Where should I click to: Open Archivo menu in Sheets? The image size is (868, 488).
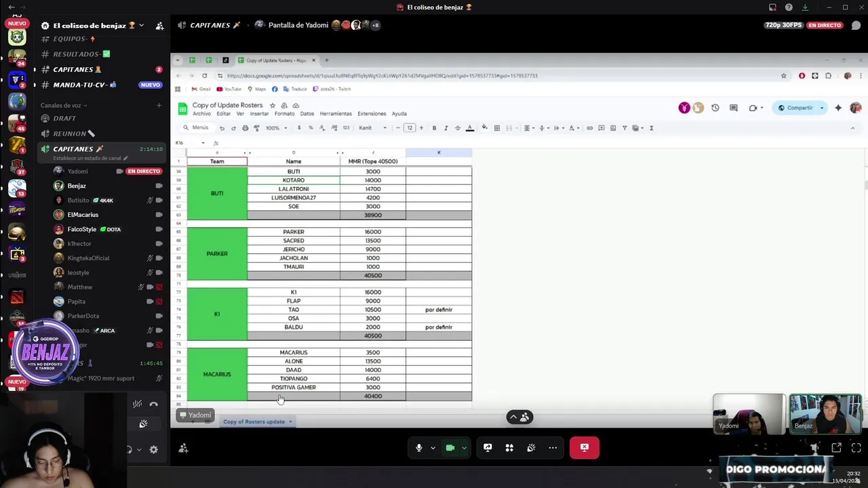click(x=201, y=114)
